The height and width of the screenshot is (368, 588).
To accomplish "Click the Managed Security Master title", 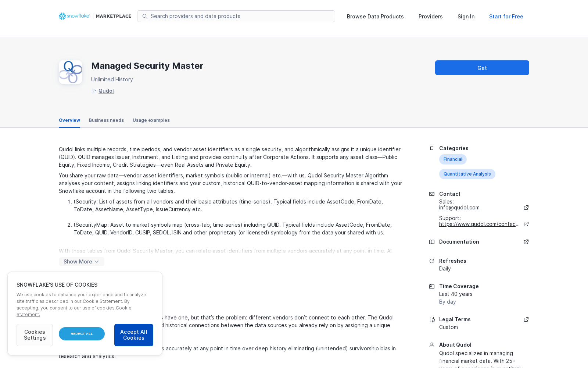I will point(147,66).
